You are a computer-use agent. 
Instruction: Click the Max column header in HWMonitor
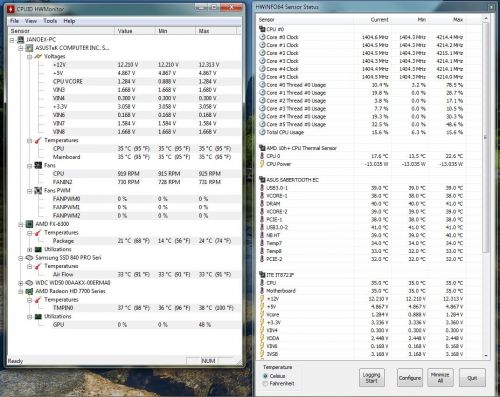coord(216,31)
